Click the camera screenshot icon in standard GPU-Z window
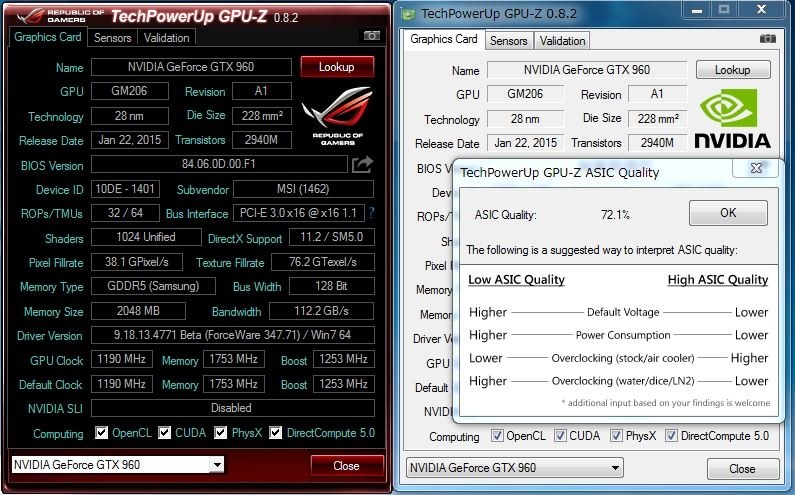 click(x=768, y=39)
